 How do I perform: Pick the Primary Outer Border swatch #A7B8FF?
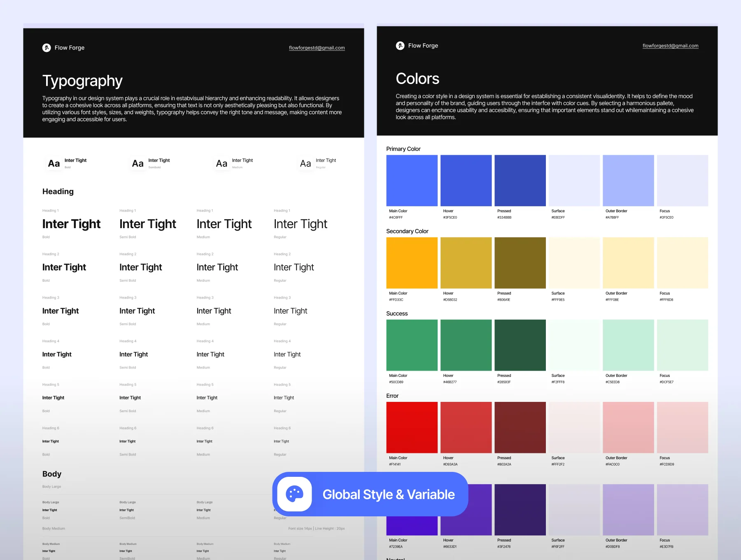coord(628,180)
